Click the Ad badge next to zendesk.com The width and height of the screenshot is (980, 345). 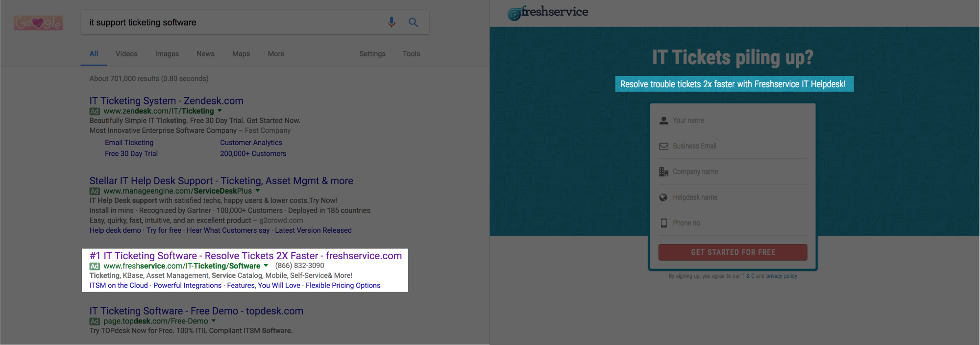coord(95,111)
